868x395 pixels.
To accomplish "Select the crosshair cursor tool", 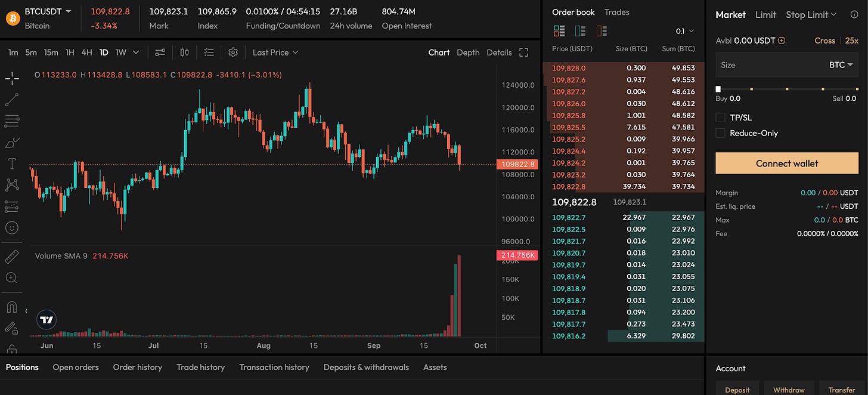I will [12, 78].
